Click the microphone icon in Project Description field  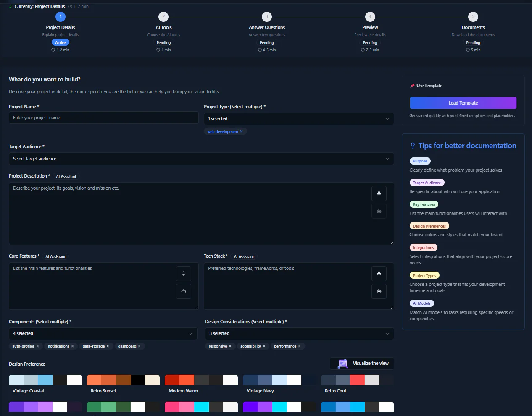pos(379,194)
